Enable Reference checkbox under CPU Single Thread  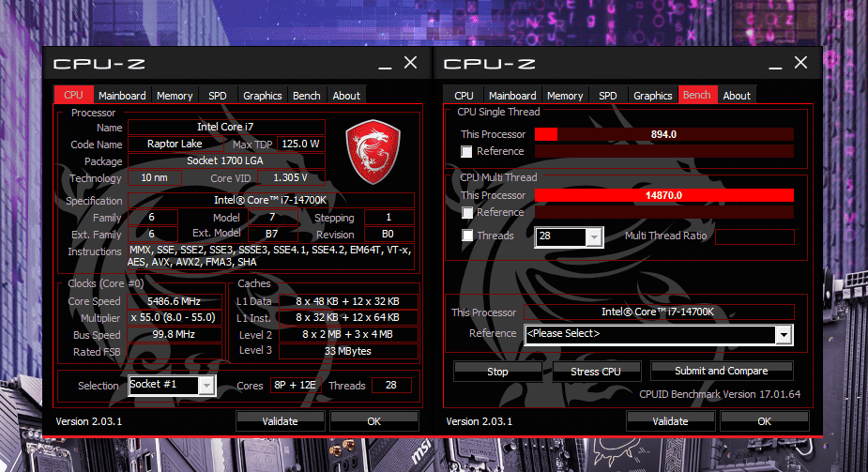click(x=467, y=151)
